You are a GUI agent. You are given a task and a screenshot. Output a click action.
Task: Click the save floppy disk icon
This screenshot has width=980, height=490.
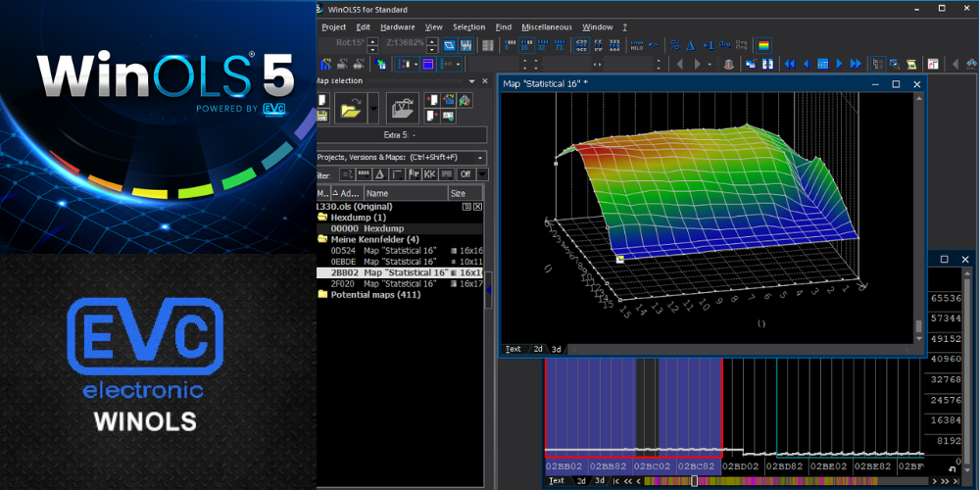321,117
